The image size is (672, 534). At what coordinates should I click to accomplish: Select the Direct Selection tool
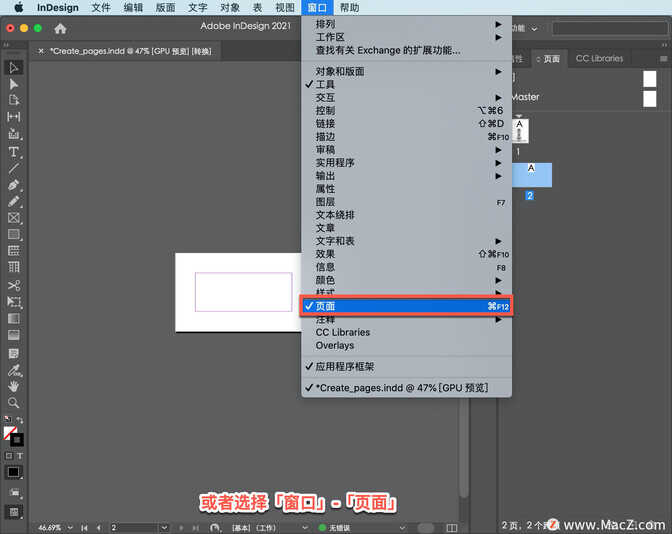[14, 84]
